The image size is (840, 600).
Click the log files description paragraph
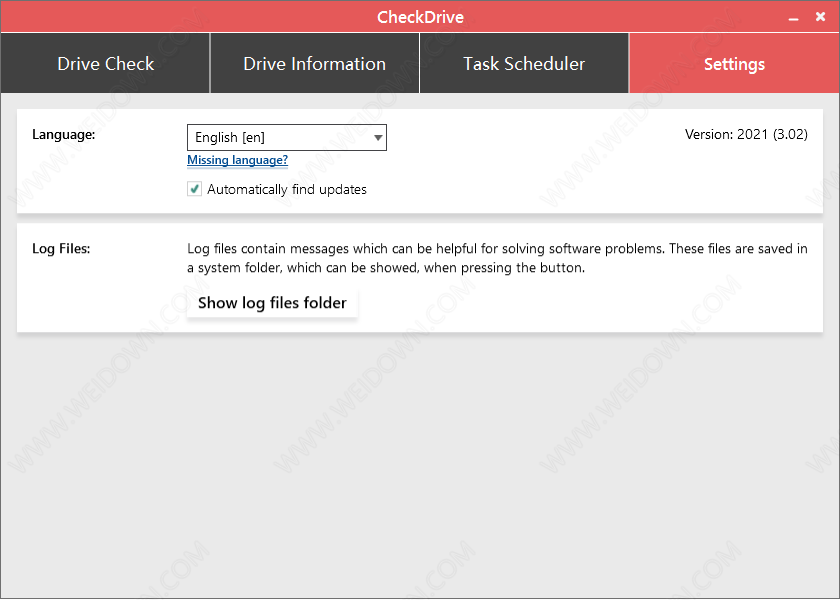click(x=497, y=258)
